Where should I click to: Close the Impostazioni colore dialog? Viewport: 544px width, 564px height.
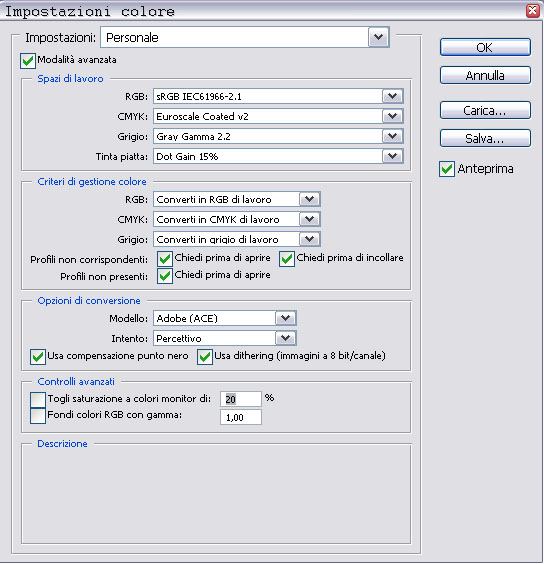click(533, 10)
